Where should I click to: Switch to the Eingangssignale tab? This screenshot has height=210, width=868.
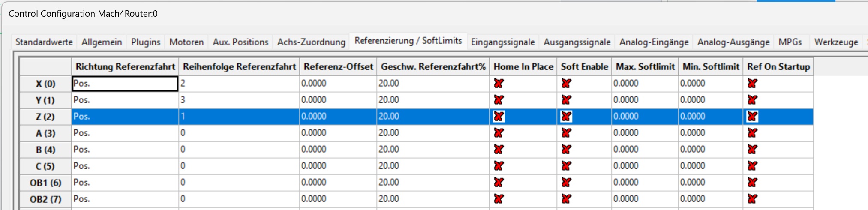[x=502, y=42]
